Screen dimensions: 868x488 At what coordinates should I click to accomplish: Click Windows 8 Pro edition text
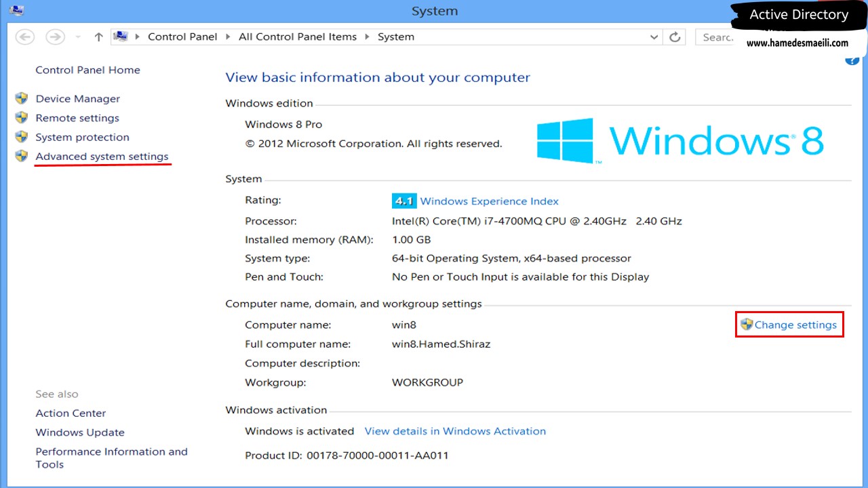(283, 125)
